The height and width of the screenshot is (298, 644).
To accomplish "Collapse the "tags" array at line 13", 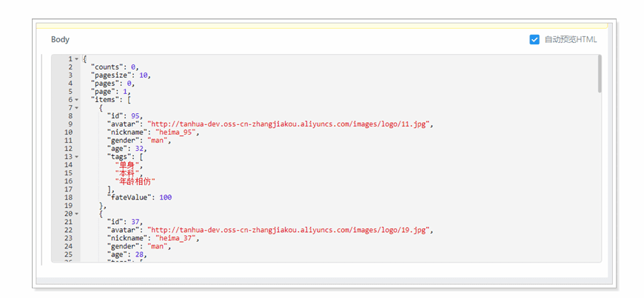I will (76, 156).
